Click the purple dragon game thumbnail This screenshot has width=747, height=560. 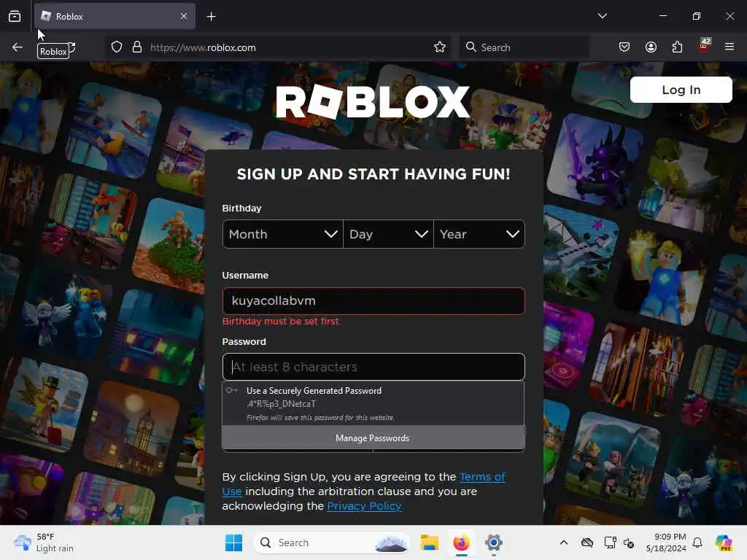point(595,160)
